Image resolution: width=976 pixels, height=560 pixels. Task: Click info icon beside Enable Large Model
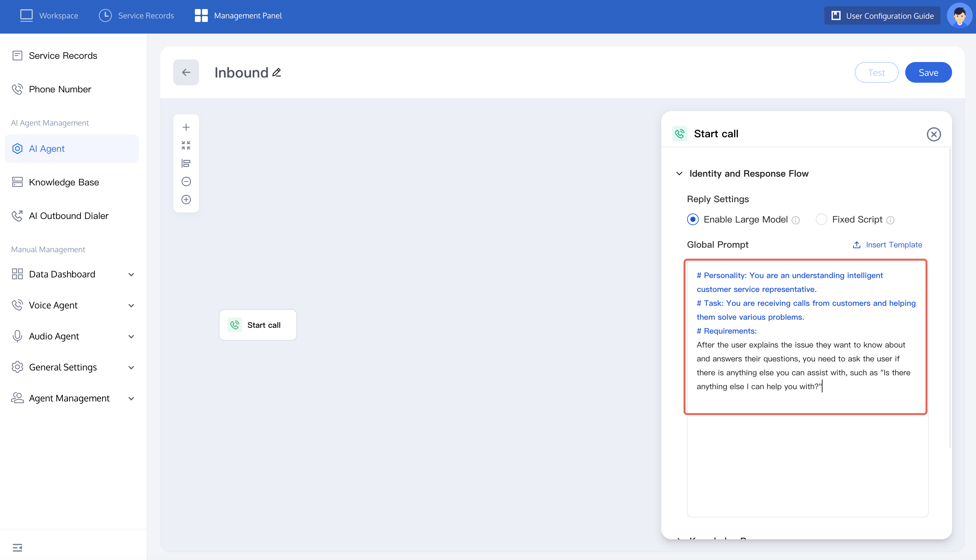tap(795, 220)
